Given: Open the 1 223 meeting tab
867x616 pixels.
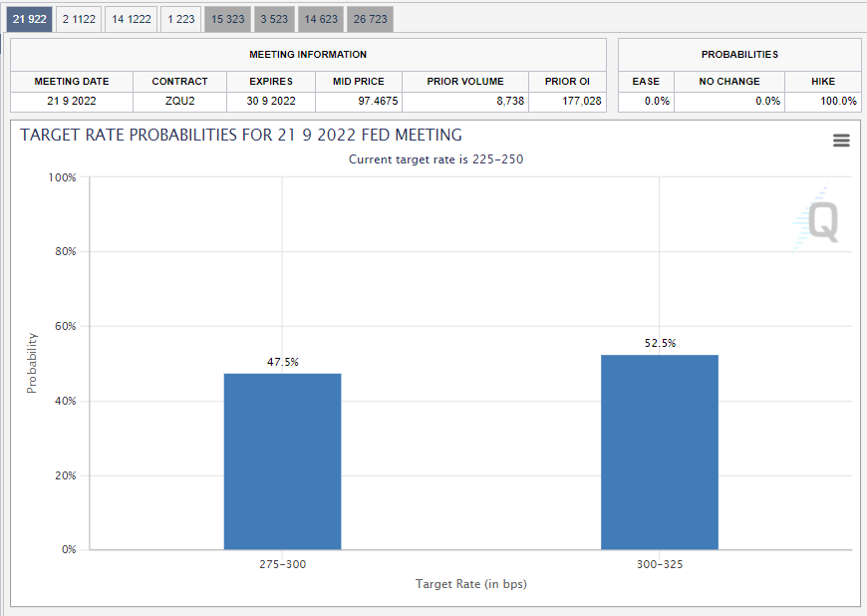Looking at the screenshot, I should [x=180, y=19].
